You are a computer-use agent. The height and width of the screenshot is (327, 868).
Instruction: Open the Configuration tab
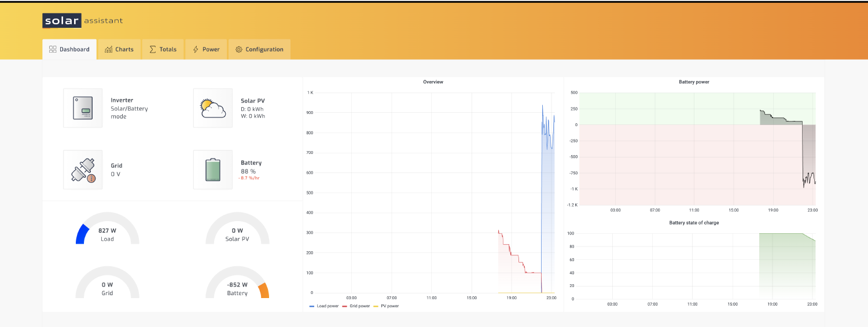pos(259,49)
